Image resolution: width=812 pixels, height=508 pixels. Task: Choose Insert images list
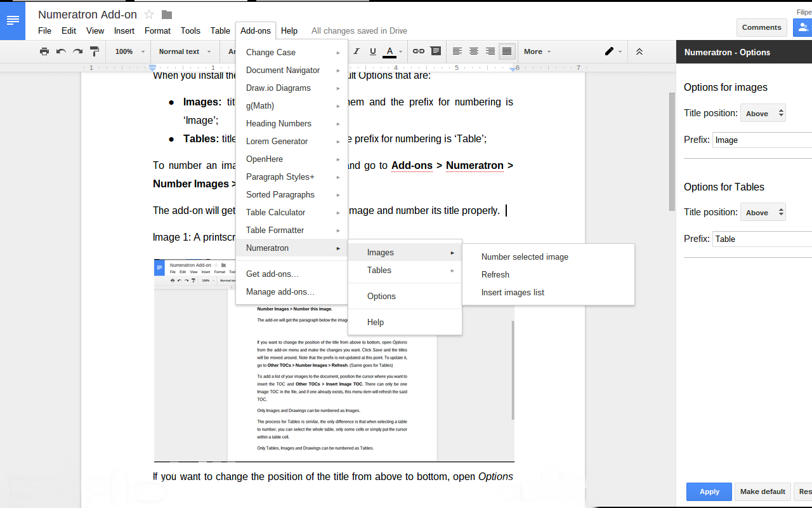[x=548, y=292]
